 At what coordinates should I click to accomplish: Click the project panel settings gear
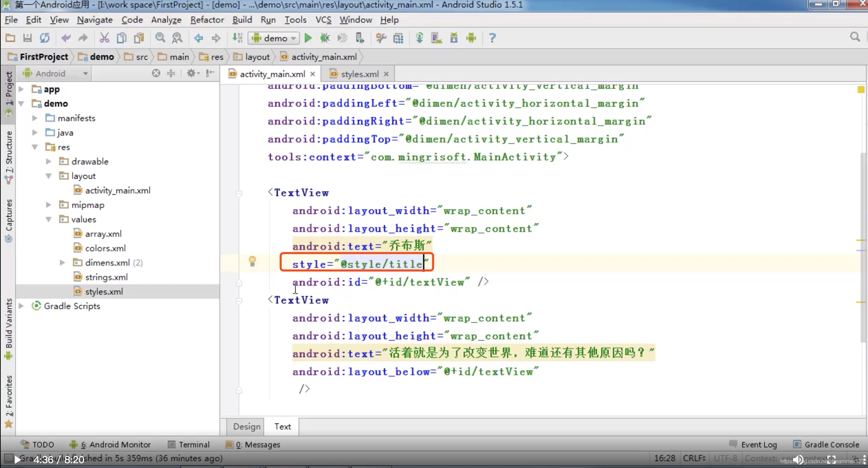191,73
